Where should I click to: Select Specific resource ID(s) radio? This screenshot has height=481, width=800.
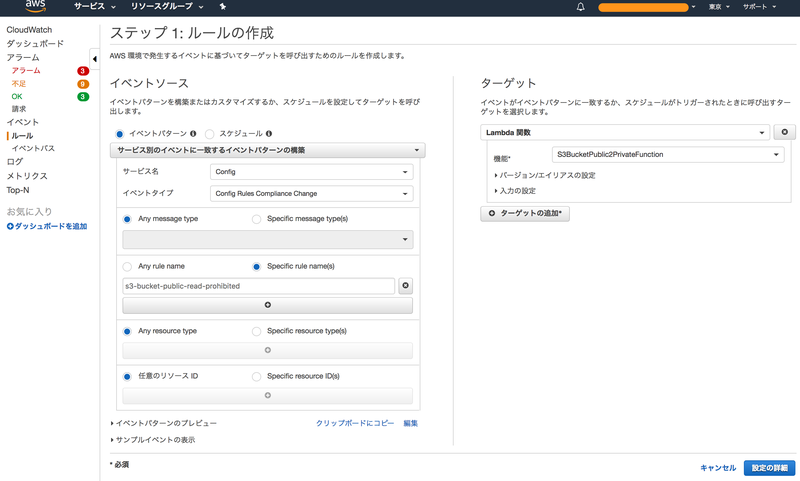tap(256, 377)
